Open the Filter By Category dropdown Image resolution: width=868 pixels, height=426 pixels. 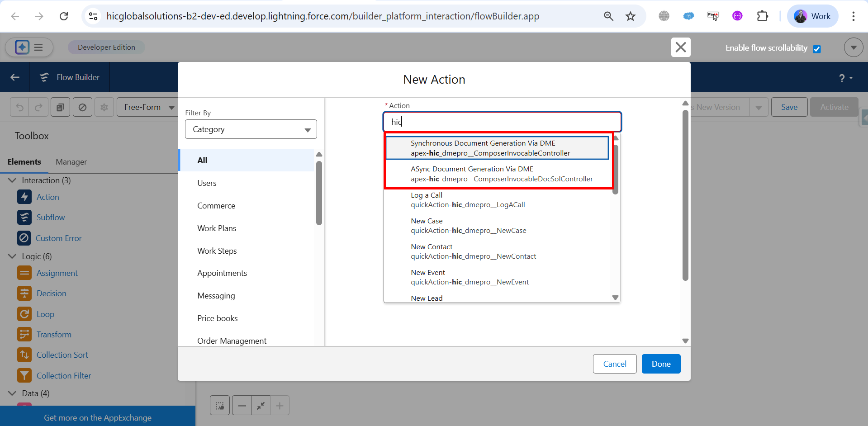coord(251,129)
